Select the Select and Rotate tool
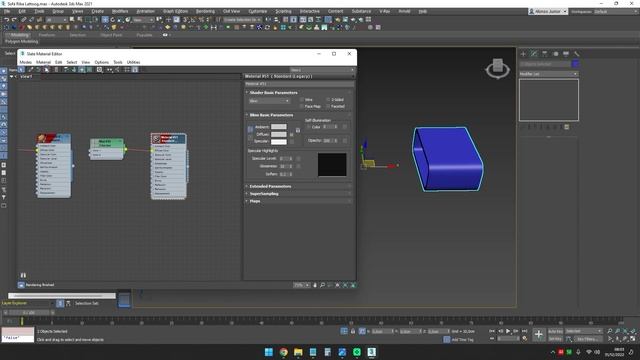Image resolution: width=640 pixels, height=360 pixels. point(113,20)
